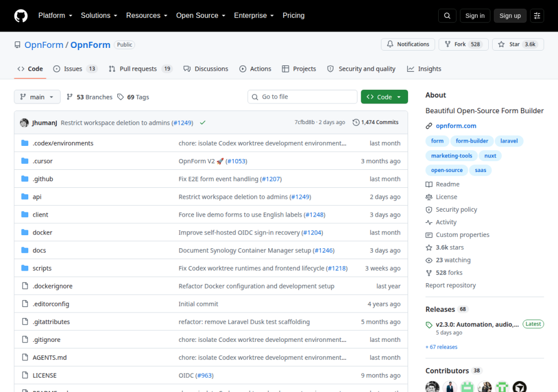The height and width of the screenshot is (392, 558).
Task: Click the .gitattributes file icon
Action: coord(25,322)
